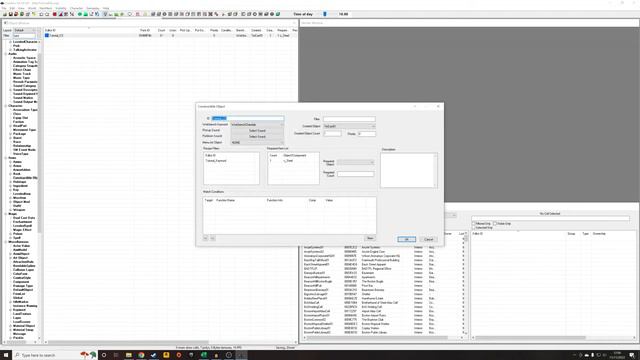Collapse the Magic tree category
The width and height of the screenshot is (640, 360).
click(6, 214)
